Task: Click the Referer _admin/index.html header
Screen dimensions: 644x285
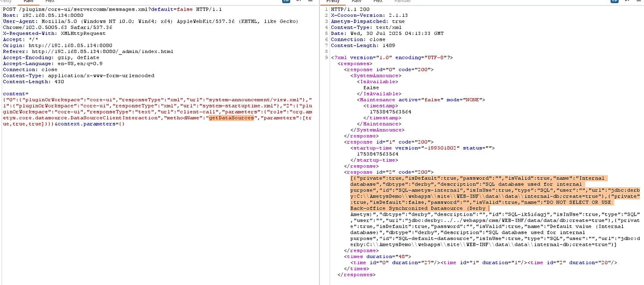Action: coord(88,52)
